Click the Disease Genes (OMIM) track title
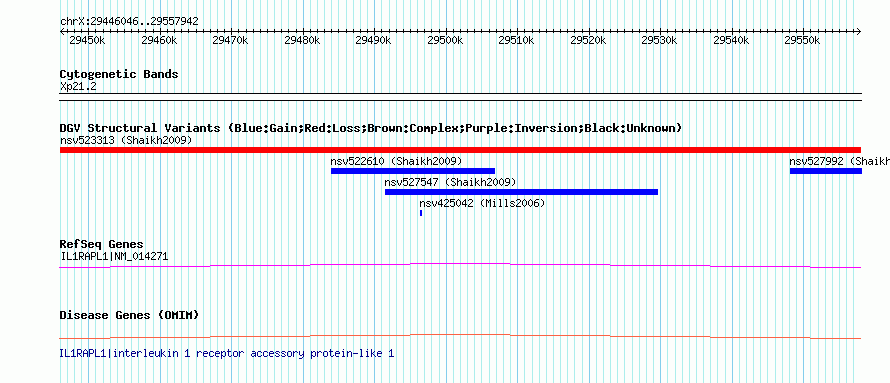Screen dimensions: 890x383 tap(129, 315)
